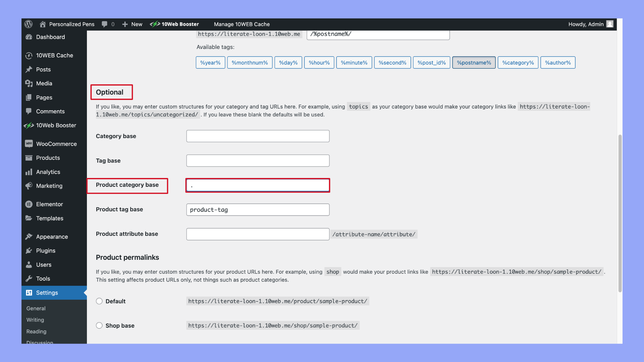Open the Elementor menu item
This screenshot has height=362, width=644.
click(54, 204)
